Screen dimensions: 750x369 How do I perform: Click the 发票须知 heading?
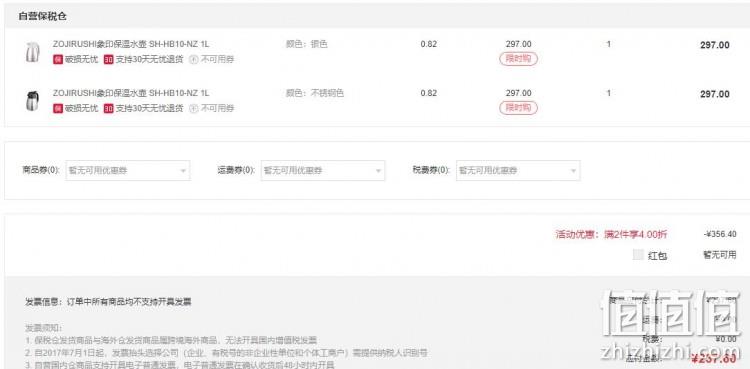point(44,328)
